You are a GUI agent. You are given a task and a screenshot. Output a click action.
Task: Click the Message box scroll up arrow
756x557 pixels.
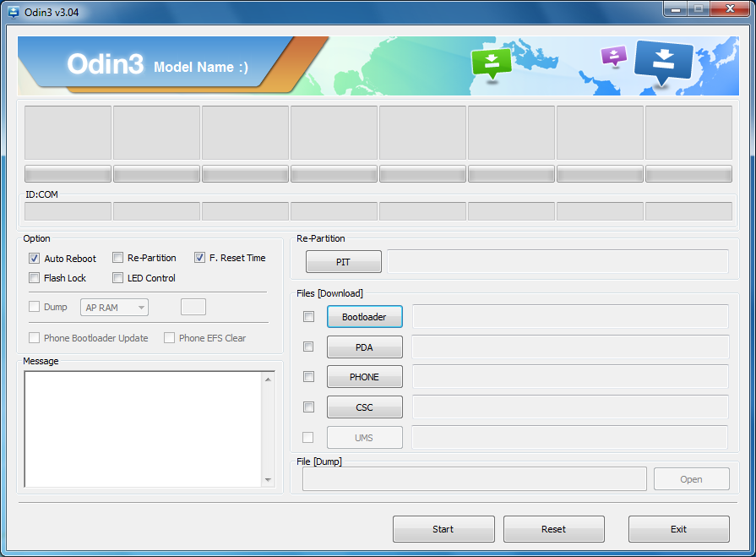click(268, 380)
